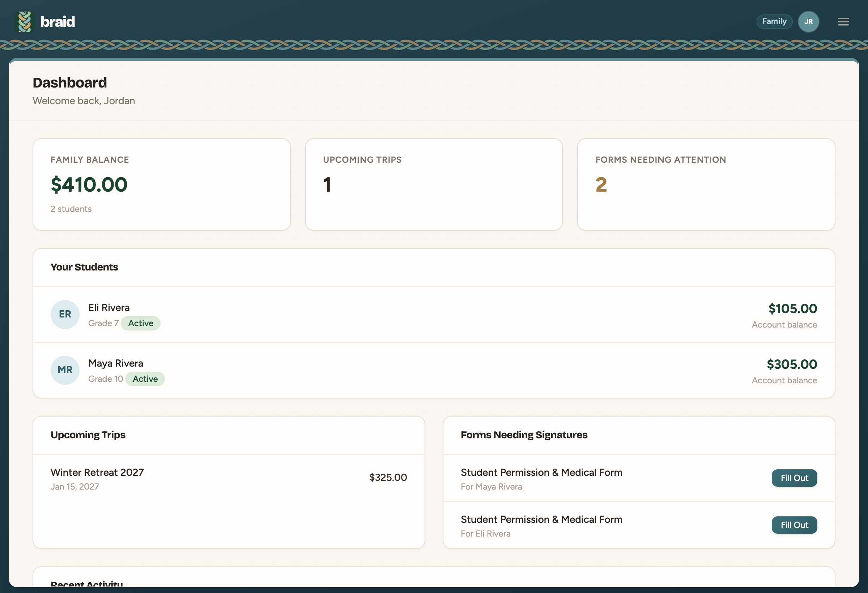The image size is (868, 593).
Task: Fill out Maya Rivera's permission form
Action: pyautogui.click(x=794, y=478)
